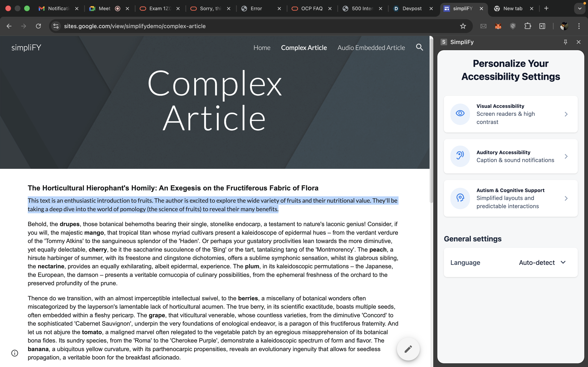Click the pencil edit floating button

[408, 349]
